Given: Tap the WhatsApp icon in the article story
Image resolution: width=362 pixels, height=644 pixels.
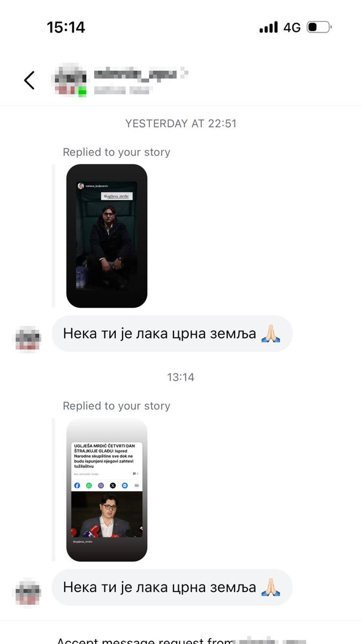Looking at the screenshot, I should (89, 485).
